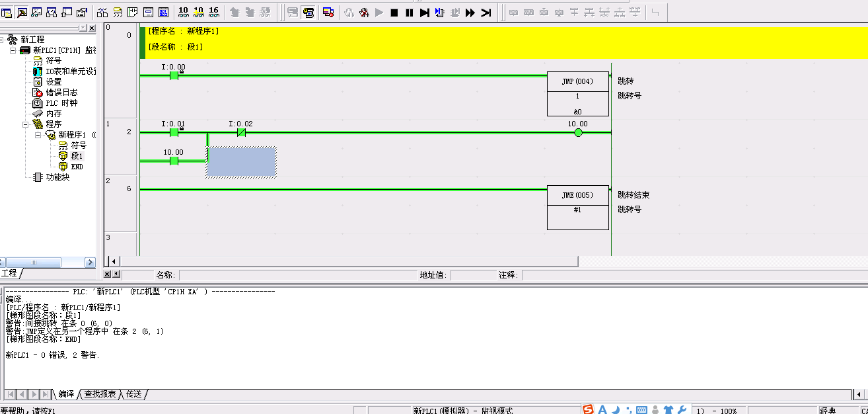868x414 pixels.
Task: Toggle the I:0.00 contact in first rung
Action: tap(174, 75)
